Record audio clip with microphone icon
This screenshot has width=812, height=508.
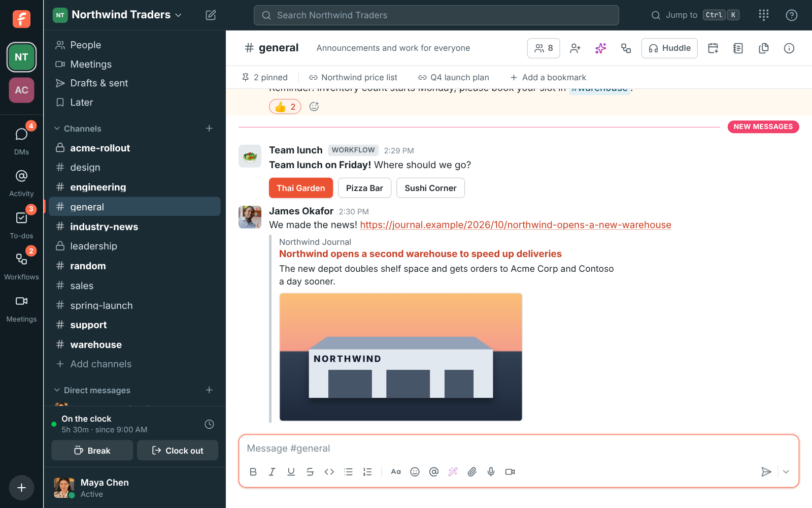pyautogui.click(x=491, y=472)
